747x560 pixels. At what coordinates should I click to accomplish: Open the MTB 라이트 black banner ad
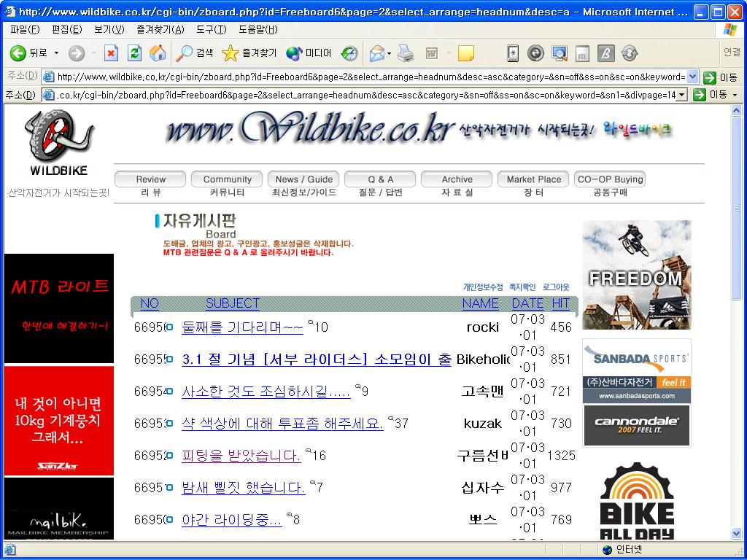point(59,308)
